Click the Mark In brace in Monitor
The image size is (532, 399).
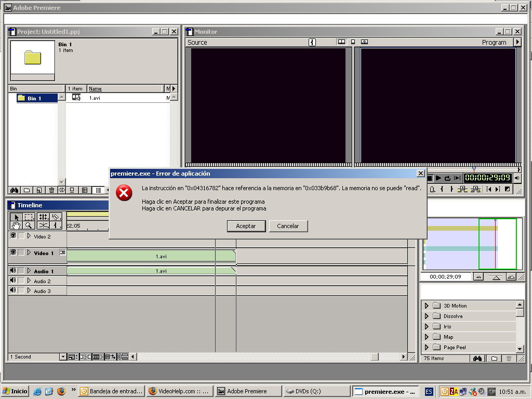(442, 189)
